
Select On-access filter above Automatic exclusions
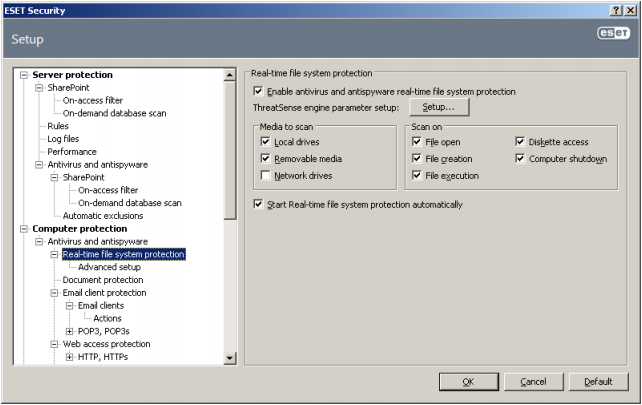coord(108,190)
